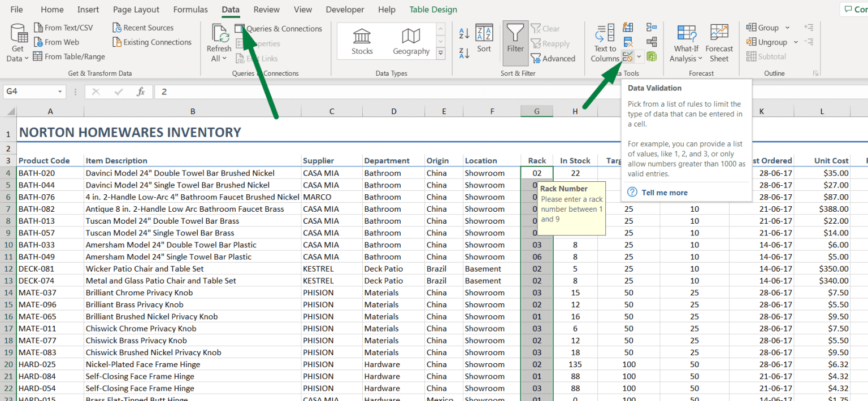Image resolution: width=868 pixels, height=401 pixels.
Task: Switch to the Insert tab
Action: pyautogui.click(x=88, y=10)
